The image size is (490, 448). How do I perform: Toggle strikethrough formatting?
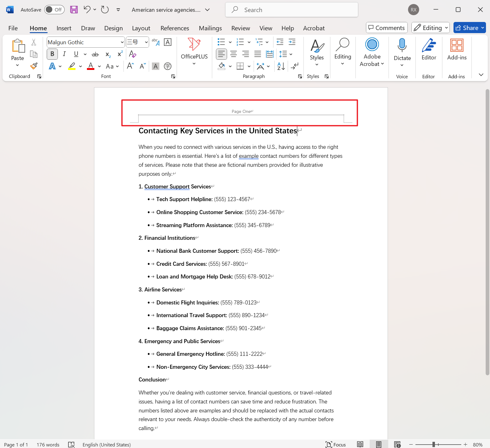[x=95, y=54]
